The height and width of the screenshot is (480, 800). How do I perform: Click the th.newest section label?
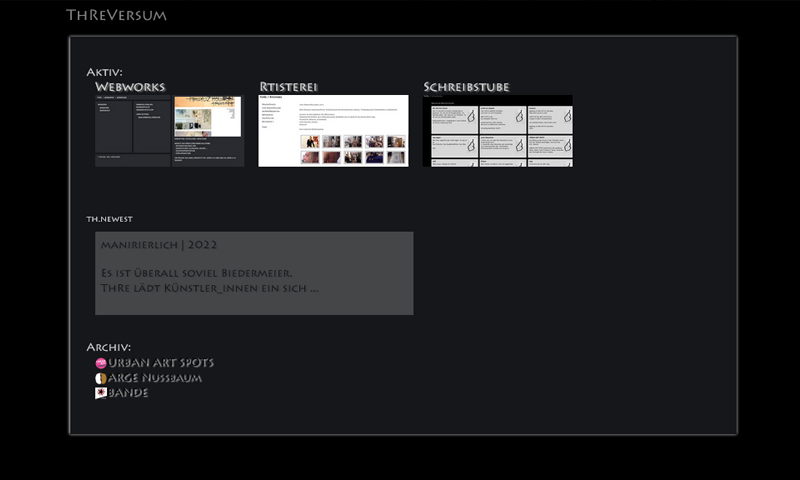[110, 219]
